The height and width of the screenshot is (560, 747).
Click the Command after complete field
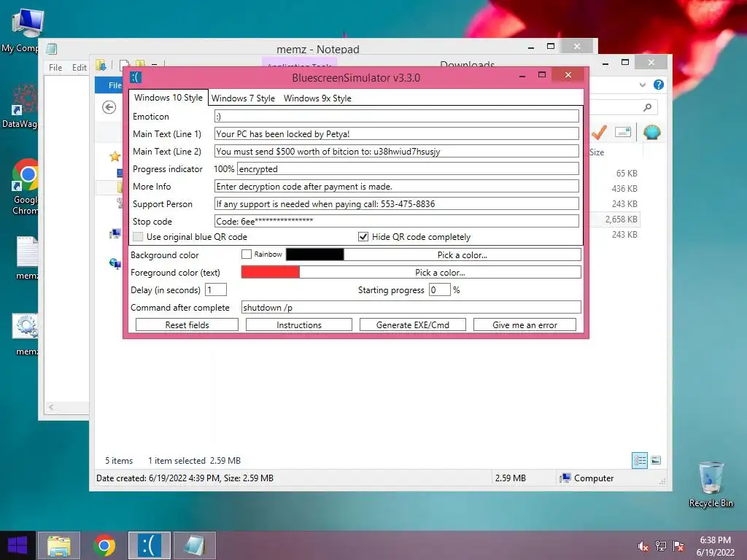pos(411,307)
